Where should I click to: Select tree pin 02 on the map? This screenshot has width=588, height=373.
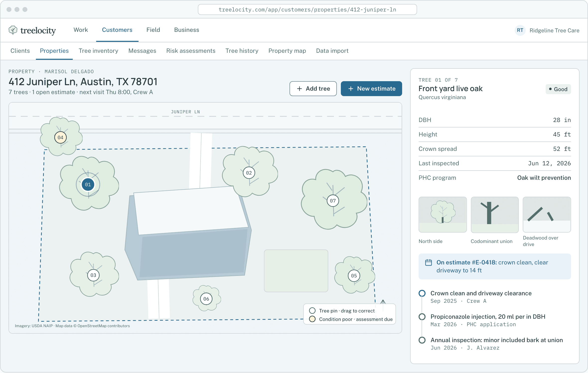249,173
